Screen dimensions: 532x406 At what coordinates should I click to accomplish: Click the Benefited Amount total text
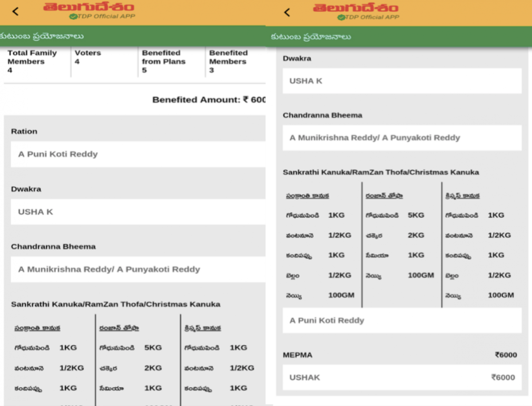coord(208,100)
